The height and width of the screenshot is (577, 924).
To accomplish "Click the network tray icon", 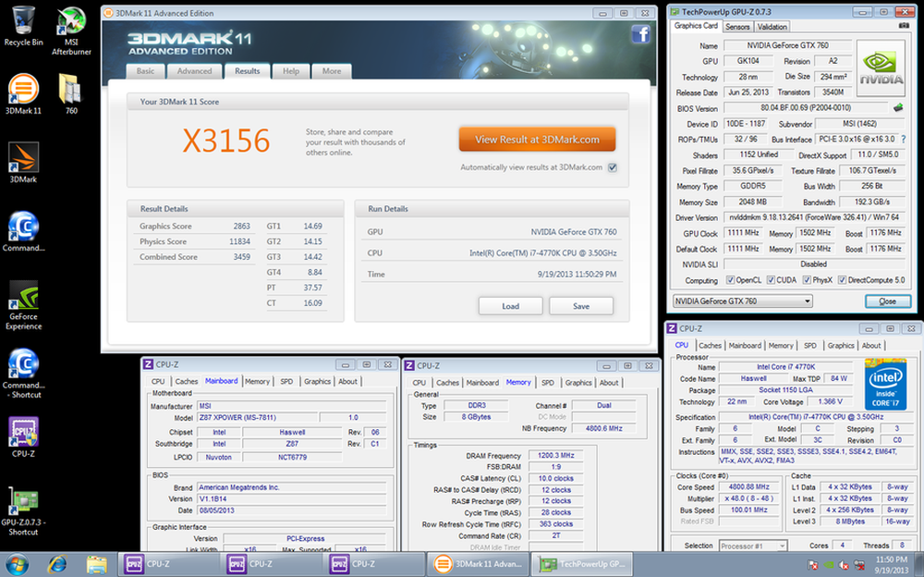I will 859,565.
